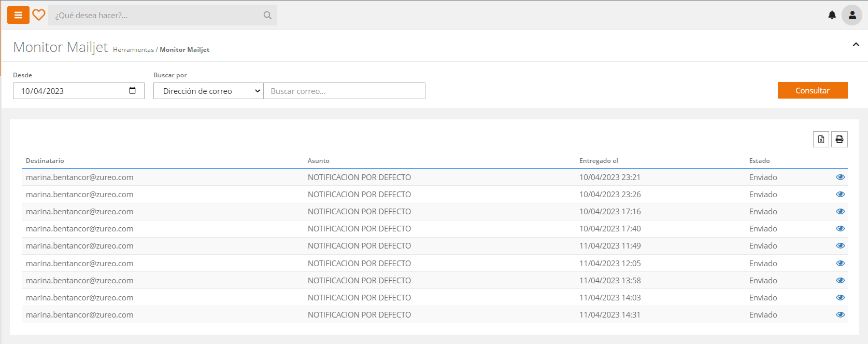Print the email list
Image resolution: width=868 pixels, height=344 pixels.
[x=839, y=139]
